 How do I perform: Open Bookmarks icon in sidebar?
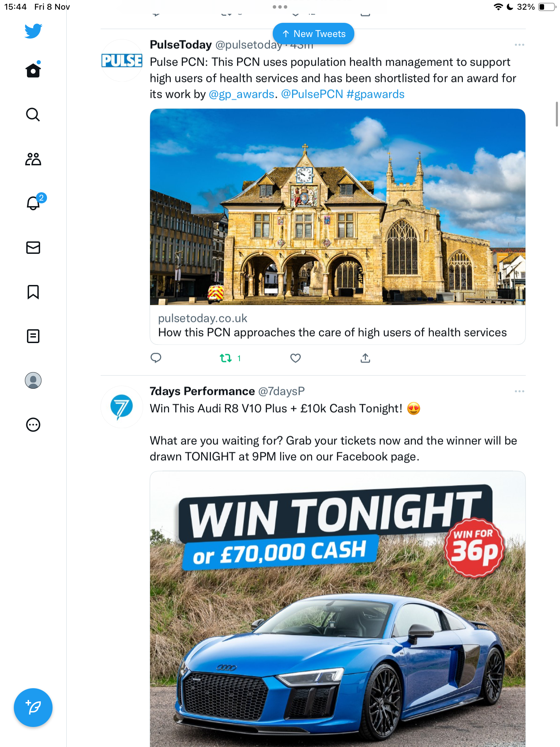[x=33, y=292]
